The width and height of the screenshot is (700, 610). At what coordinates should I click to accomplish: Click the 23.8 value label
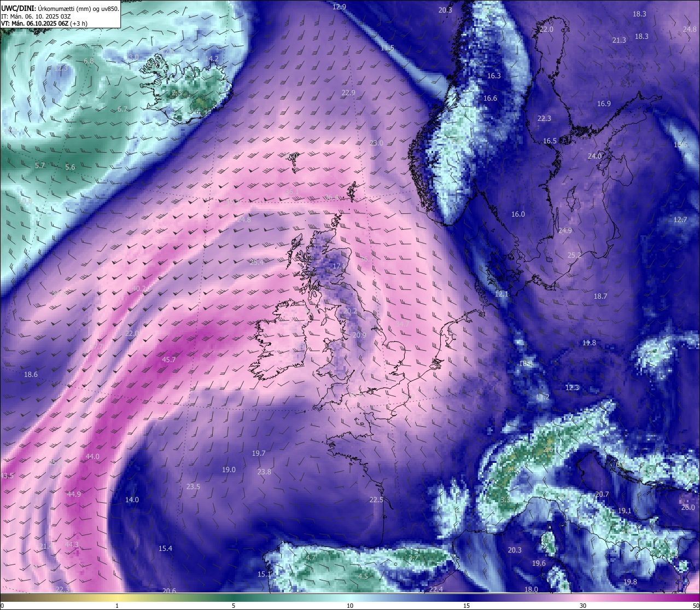point(264,472)
